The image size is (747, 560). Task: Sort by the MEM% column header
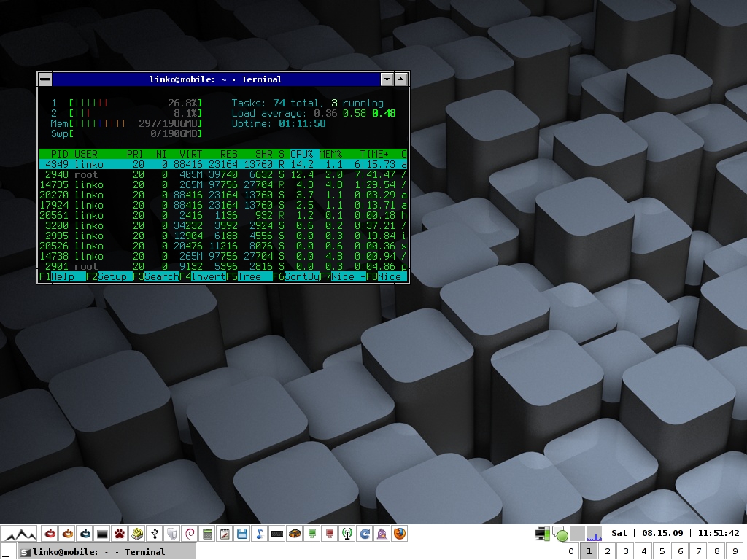click(330, 154)
